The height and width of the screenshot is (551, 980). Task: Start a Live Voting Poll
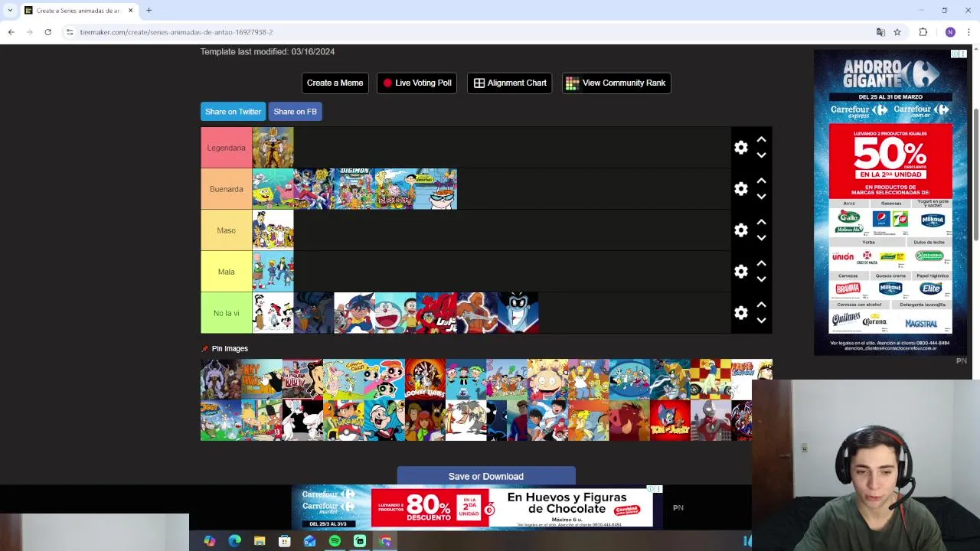pos(416,83)
